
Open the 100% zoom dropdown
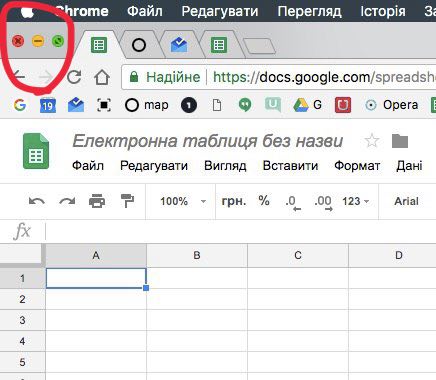pos(183,201)
